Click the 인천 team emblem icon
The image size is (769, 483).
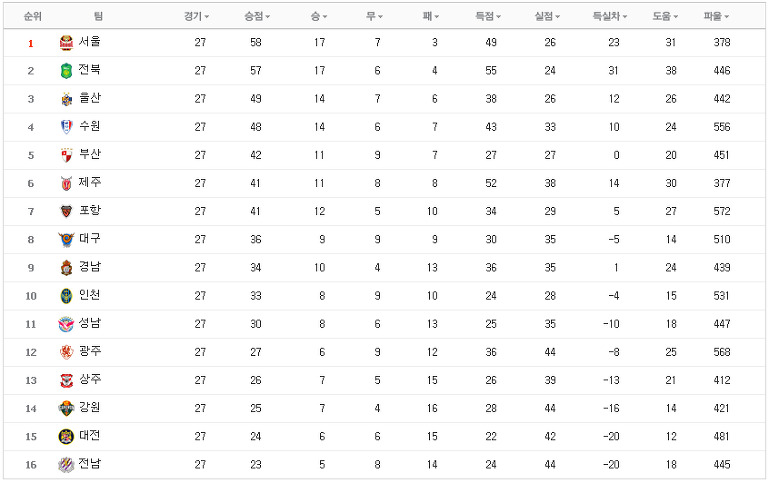[66, 296]
